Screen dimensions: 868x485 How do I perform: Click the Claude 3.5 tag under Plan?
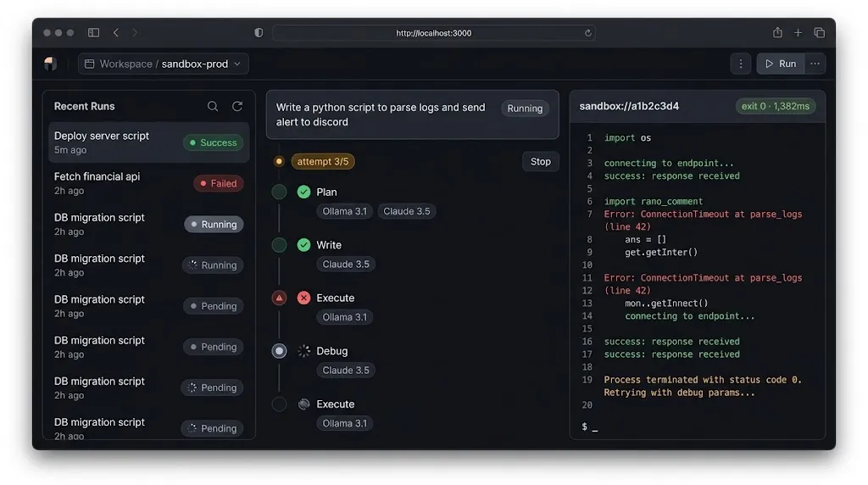pos(406,211)
